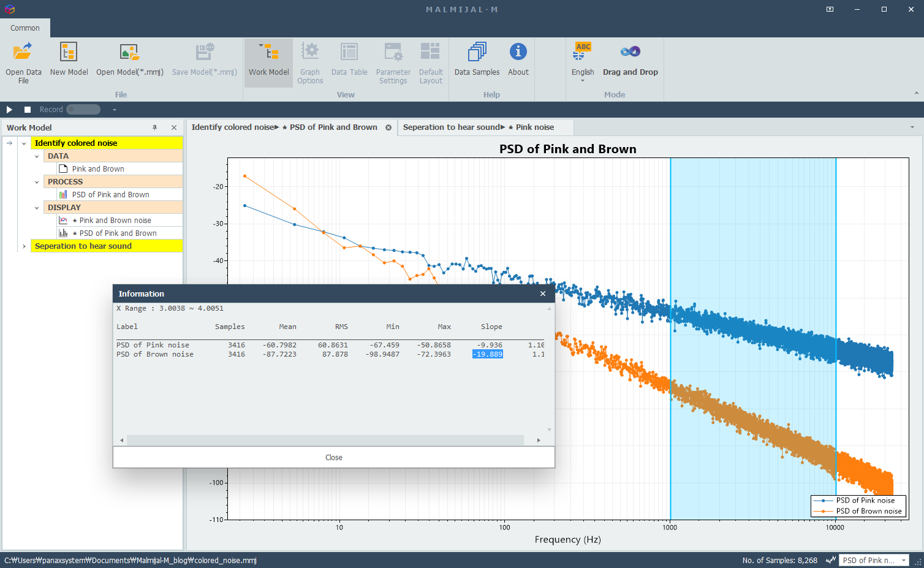Viewport: 924px width, 568px height.
Task: Toggle the Work Model panel button
Action: [268, 62]
